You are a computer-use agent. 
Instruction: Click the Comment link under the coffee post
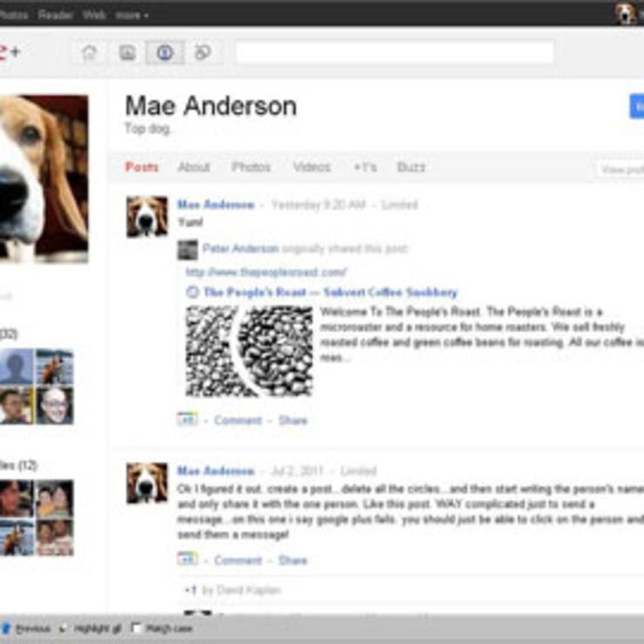[x=238, y=420]
